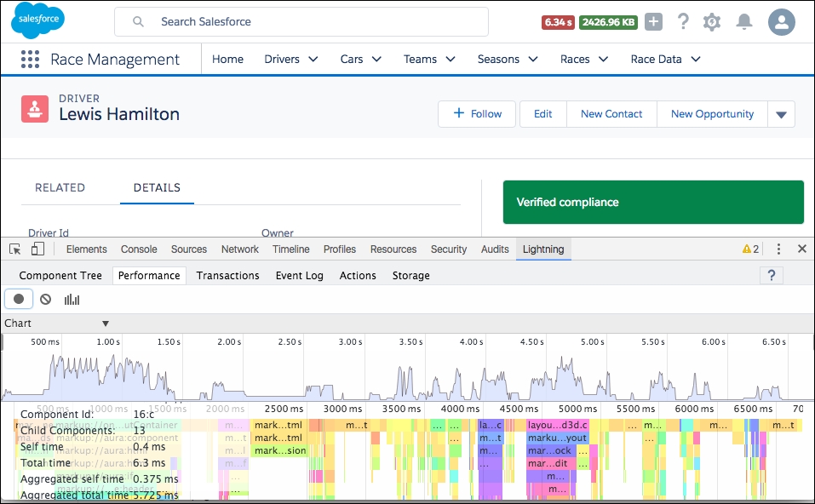The height and width of the screenshot is (504, 815).
Task: Click the Search Salesforce field
Action: tap(301, 22)
